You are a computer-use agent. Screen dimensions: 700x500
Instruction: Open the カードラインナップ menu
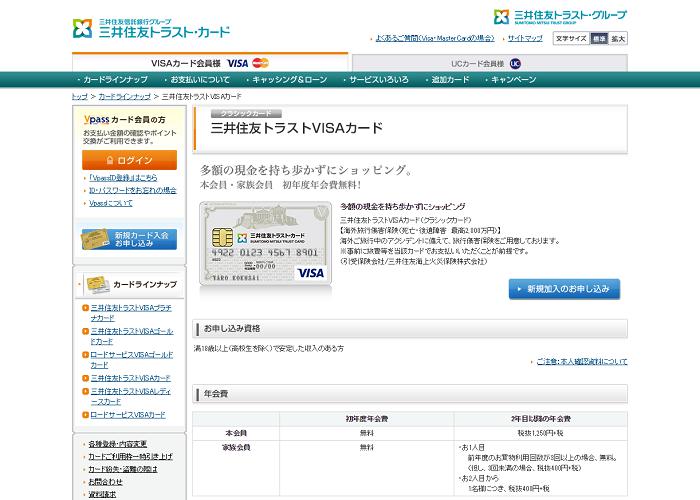[x=113, y=79]
